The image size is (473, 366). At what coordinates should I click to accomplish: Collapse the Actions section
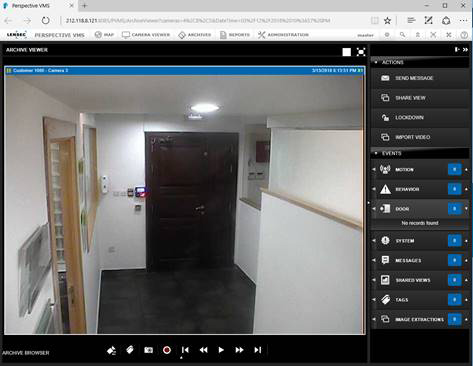pos(376,62)
